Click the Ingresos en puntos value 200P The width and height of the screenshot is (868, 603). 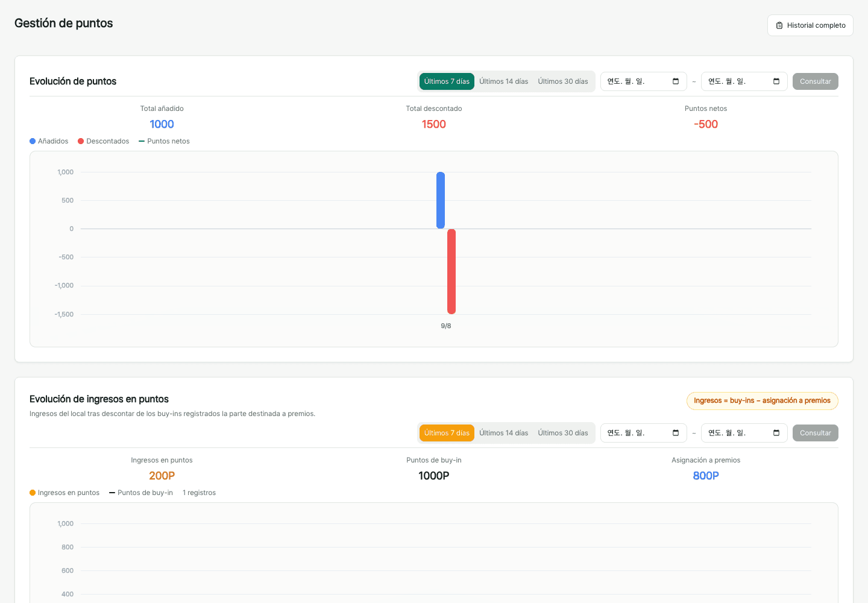[162, 476]
